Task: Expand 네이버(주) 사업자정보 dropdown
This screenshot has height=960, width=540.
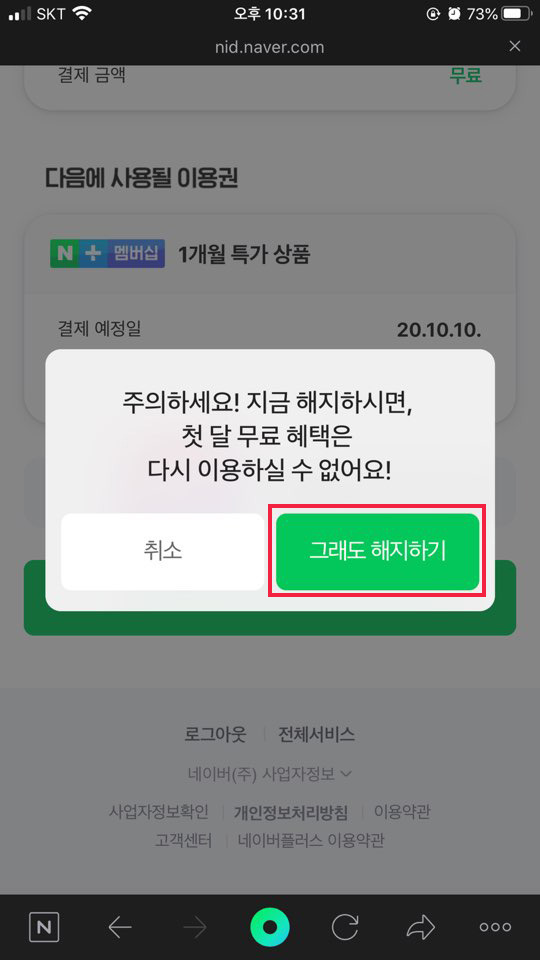Action: pyautogui.click(x=270, y=774)
